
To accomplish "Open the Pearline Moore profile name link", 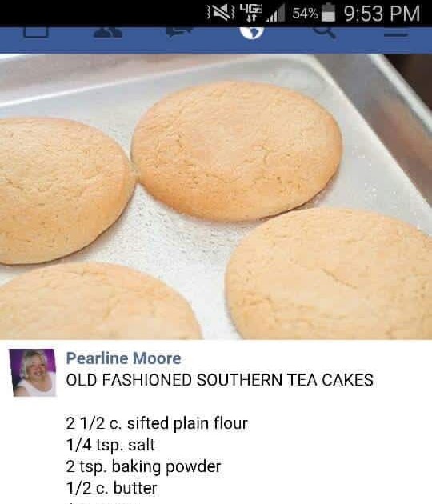I will [x=123, y=358].
